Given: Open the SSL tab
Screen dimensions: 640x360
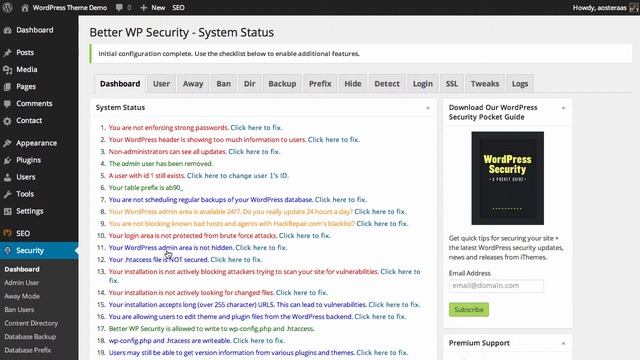Looking at the screenshot, I should (452, 84).
